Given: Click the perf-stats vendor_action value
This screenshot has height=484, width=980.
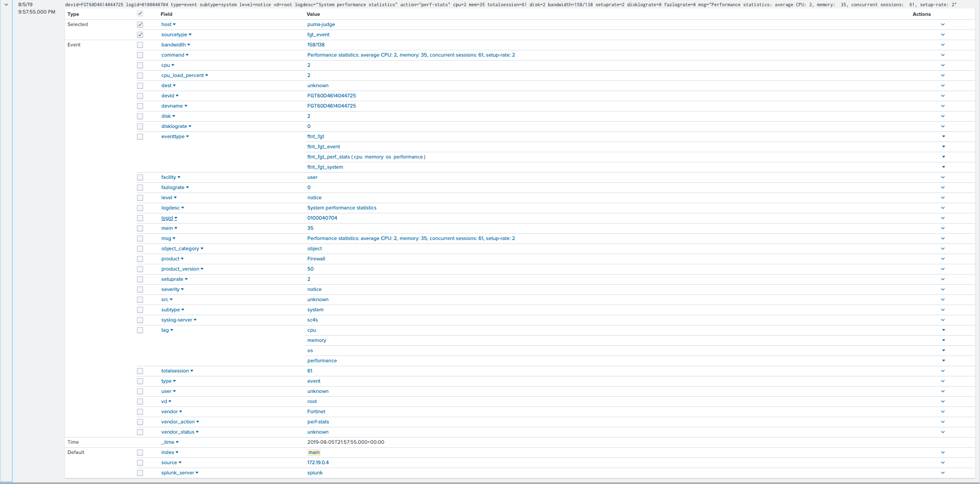Looking at the screenshot, I should 318,422.
